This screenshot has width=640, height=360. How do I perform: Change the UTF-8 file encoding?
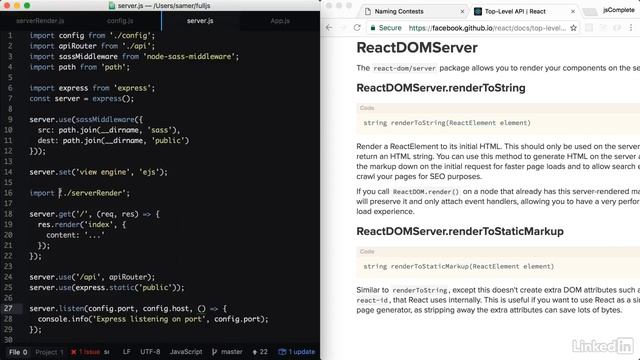(150, 352)
